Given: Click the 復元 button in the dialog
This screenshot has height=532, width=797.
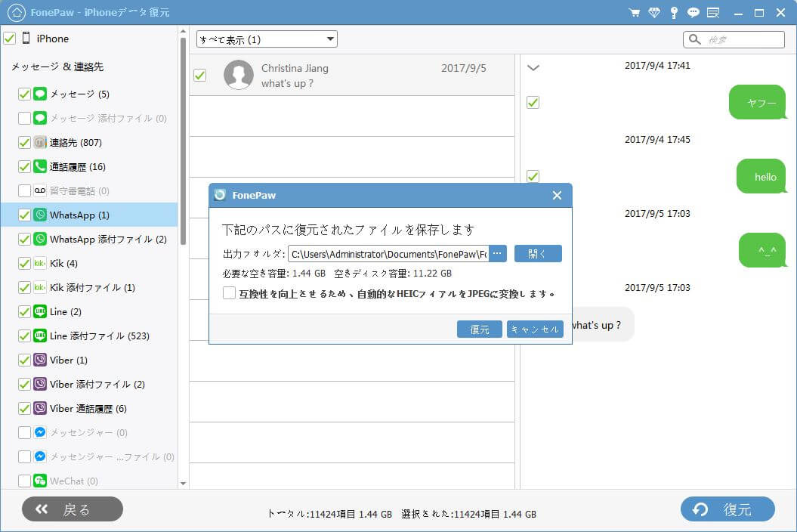Looking at the screenshot, I should (479, 329).
